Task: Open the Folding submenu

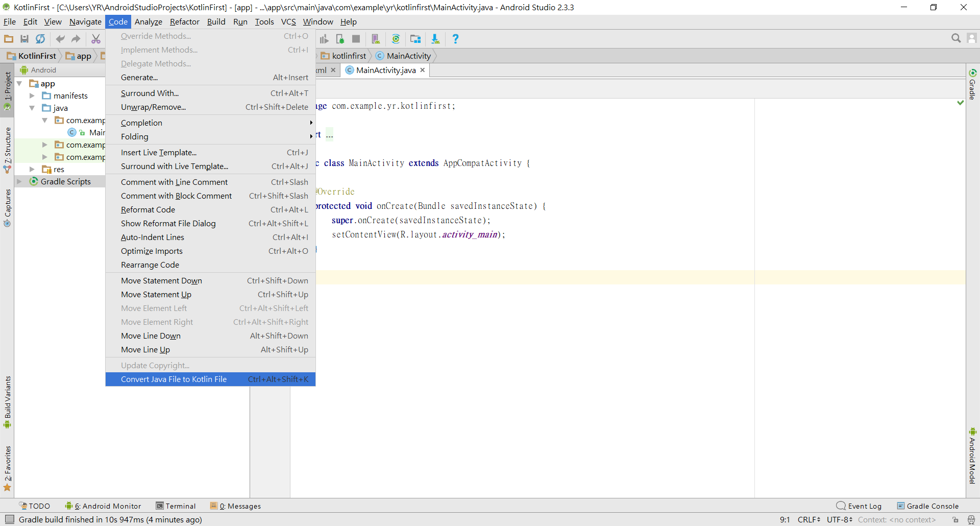Action: [210, 136]
